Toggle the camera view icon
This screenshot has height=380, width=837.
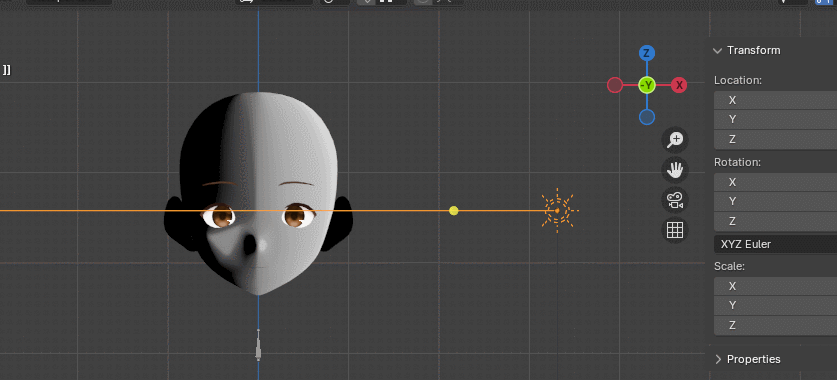(x=675, y=201)
